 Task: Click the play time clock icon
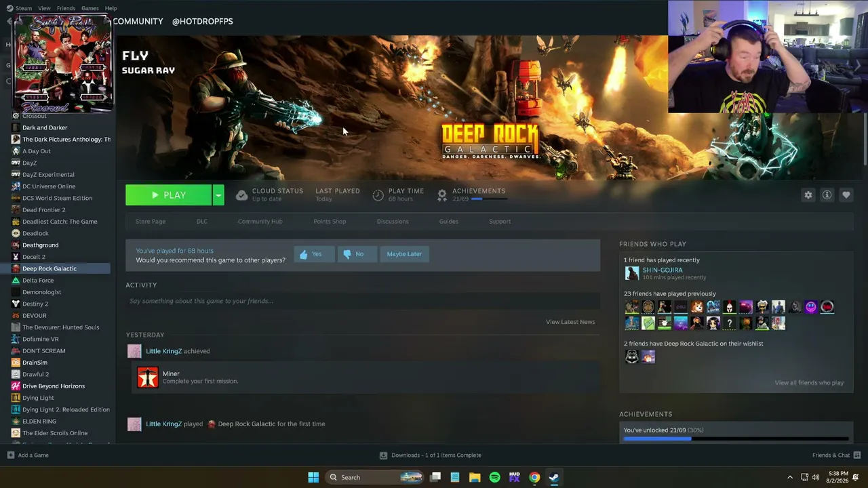click(x=378, y=195)
